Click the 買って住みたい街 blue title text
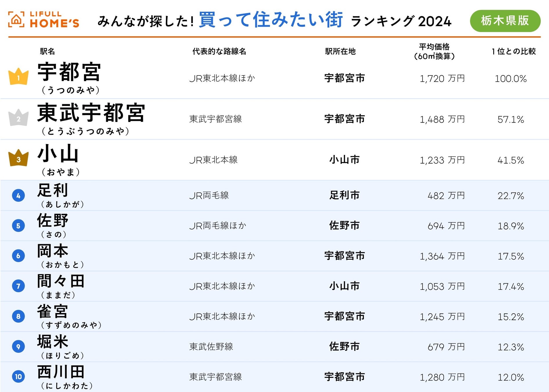Viewport: 549px width, 392px height. tap(271, 20)
